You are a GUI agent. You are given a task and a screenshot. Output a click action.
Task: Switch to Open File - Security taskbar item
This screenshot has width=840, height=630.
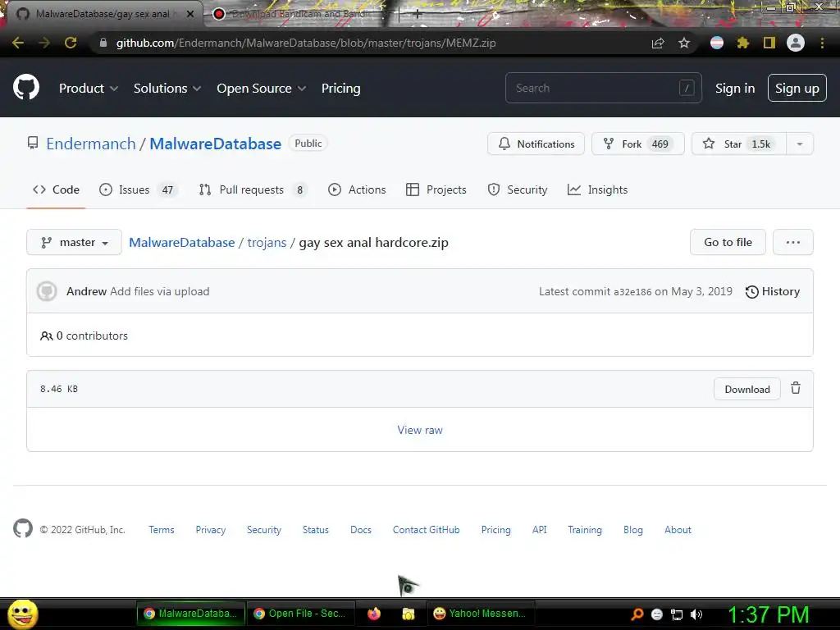(x=301, y=614)
